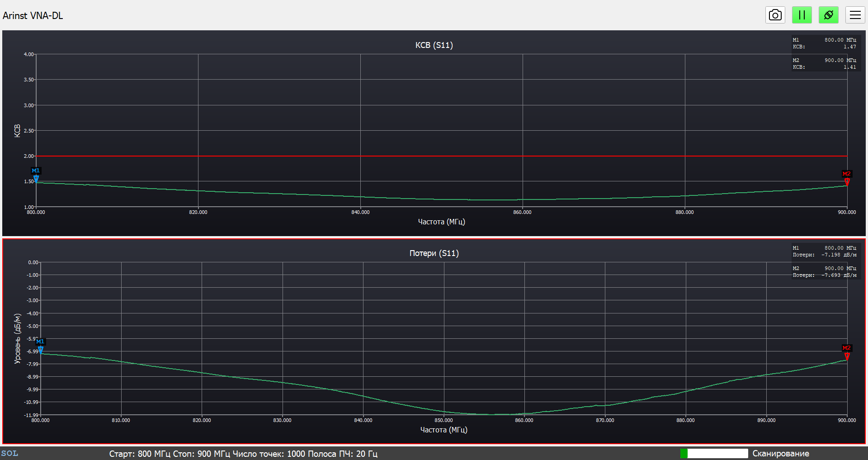Click the Уровень (дБ/м) vertical axis label
This screenshot has height=460, width=868.
18,338
